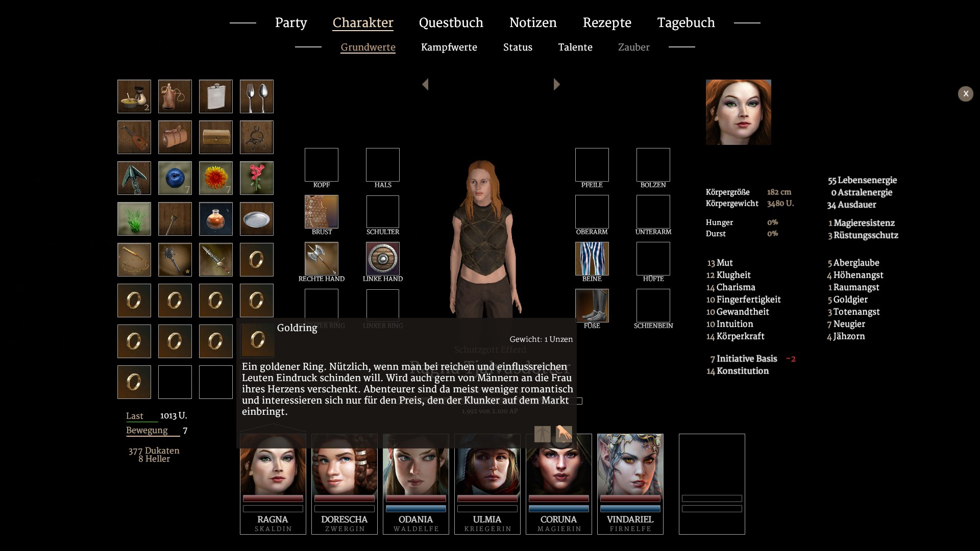The width and height of the screenshot is (980, 551).
Task: Select the orange potion flask item
Action: 216,219
